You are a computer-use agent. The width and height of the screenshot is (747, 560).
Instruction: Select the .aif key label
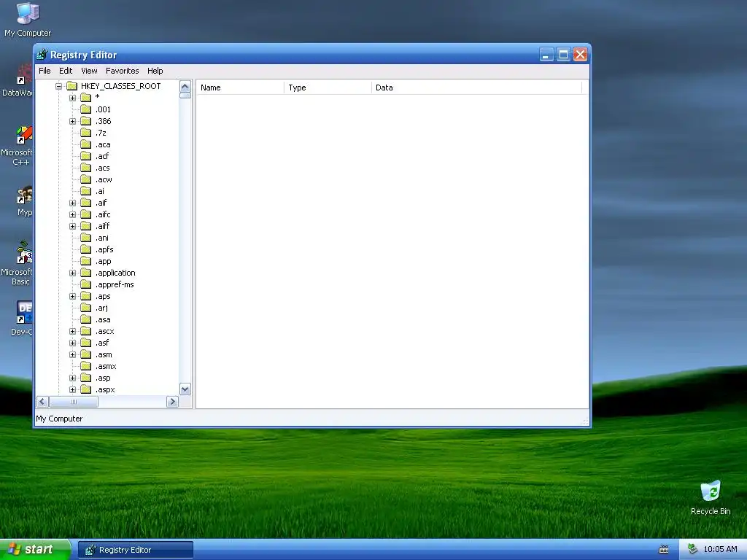tap(101, 203)
